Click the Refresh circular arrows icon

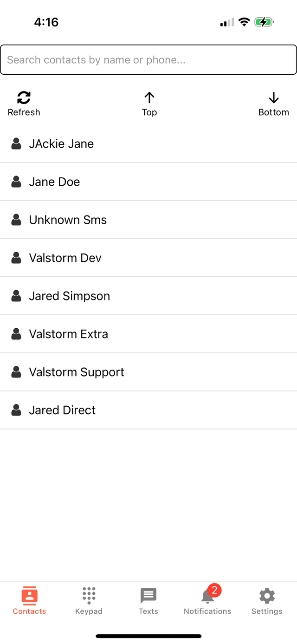[x=24, y=98]
